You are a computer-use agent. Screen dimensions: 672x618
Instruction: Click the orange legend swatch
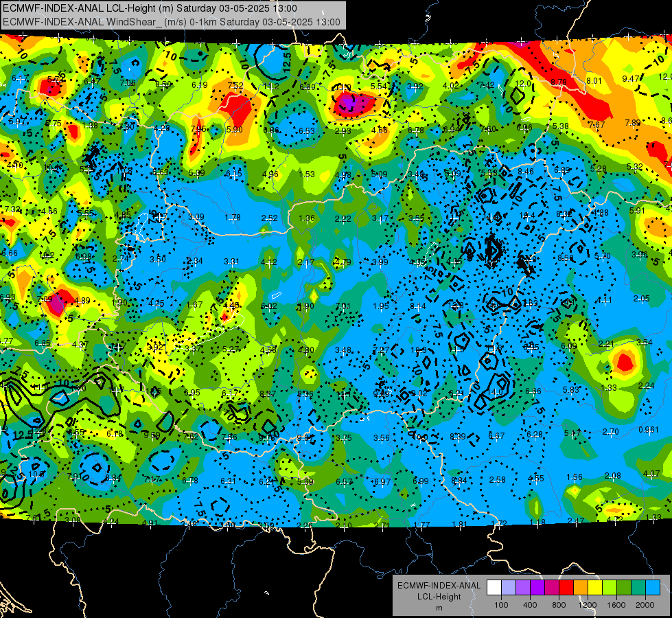point(581,588)
